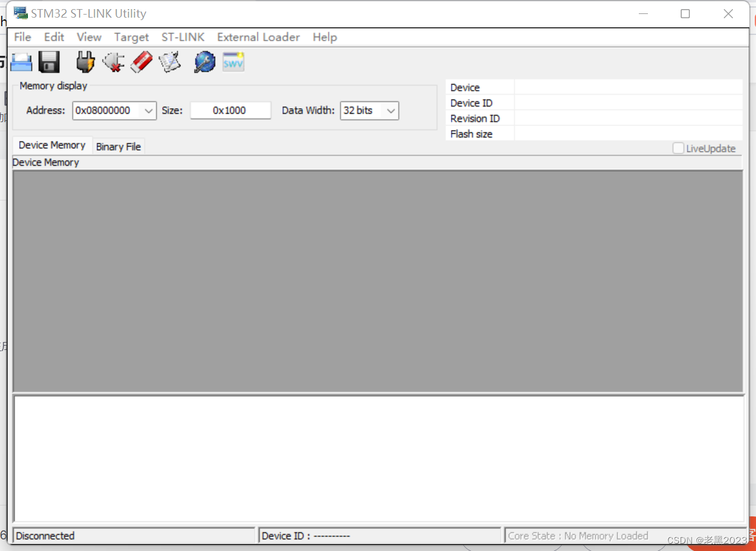Click the Disconnected status bar entry
This screenshot has width=756, height=551.
(134, 536)
